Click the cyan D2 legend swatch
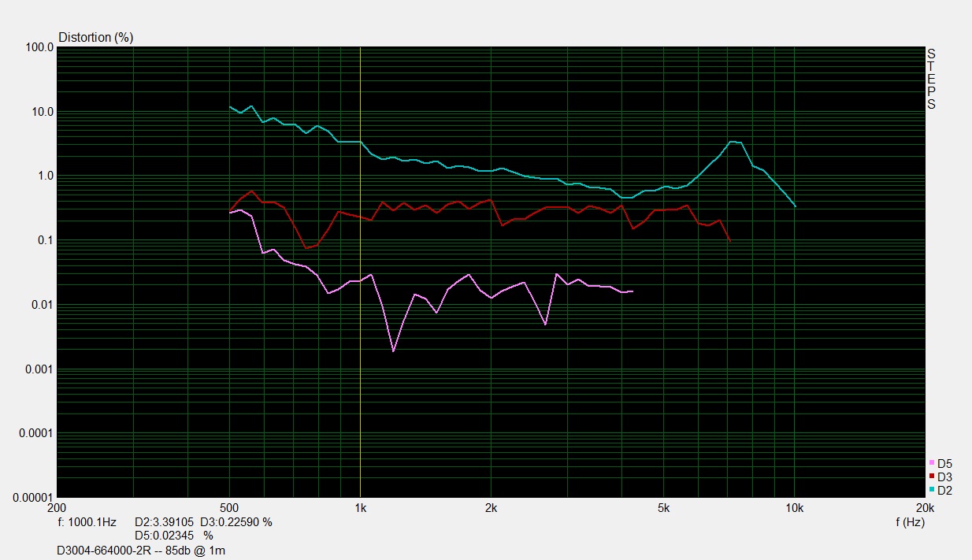972x560 pixels. tap(933, 490)
